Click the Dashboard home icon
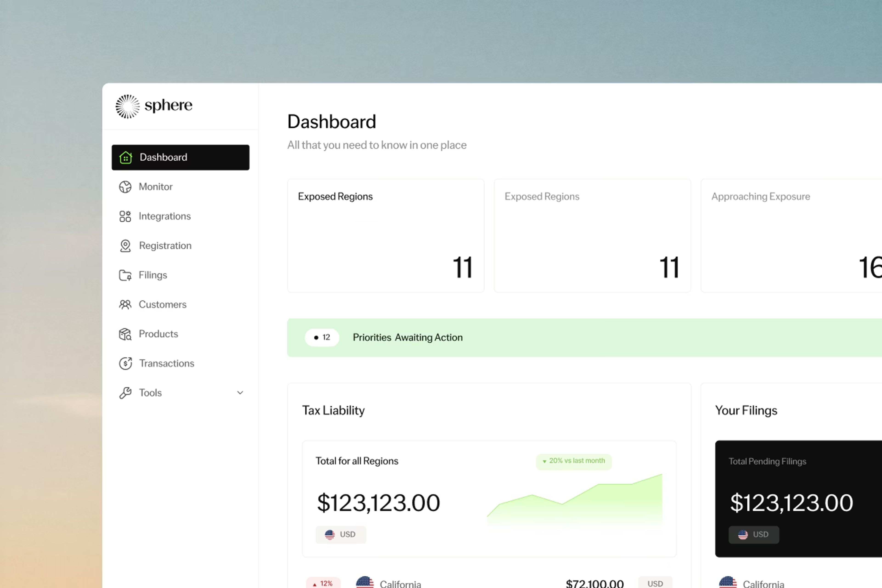Viewport: 882px width, 588px height. [x=126, y=158]
